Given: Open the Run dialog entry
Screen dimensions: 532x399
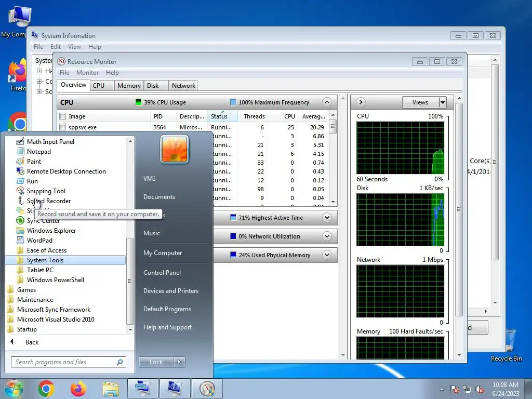Looking at the screenshot, I should pos(32,181).
